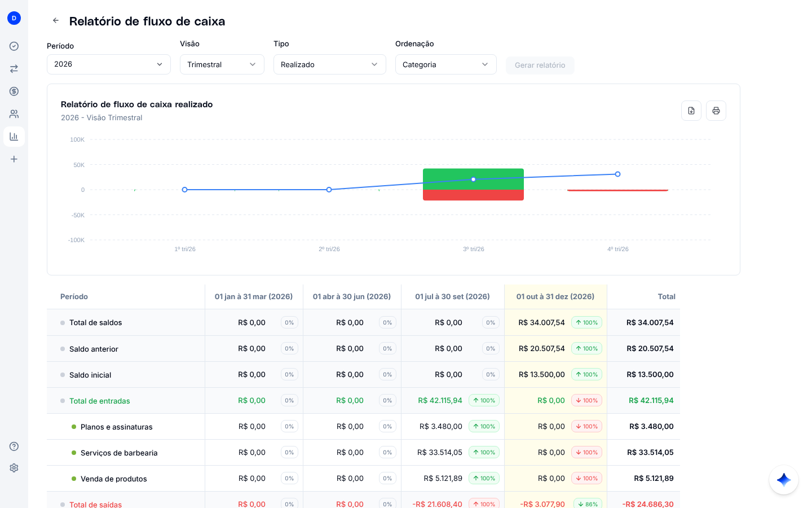The image size is (812, 508).
Task: Open the settings gear icon
Action: pyautogui.click(x=14, y=468)
